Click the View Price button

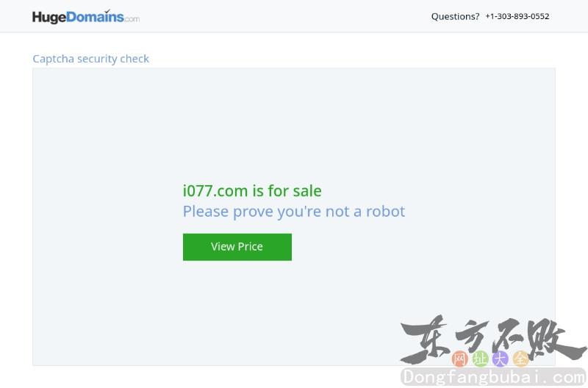point(237,247)
